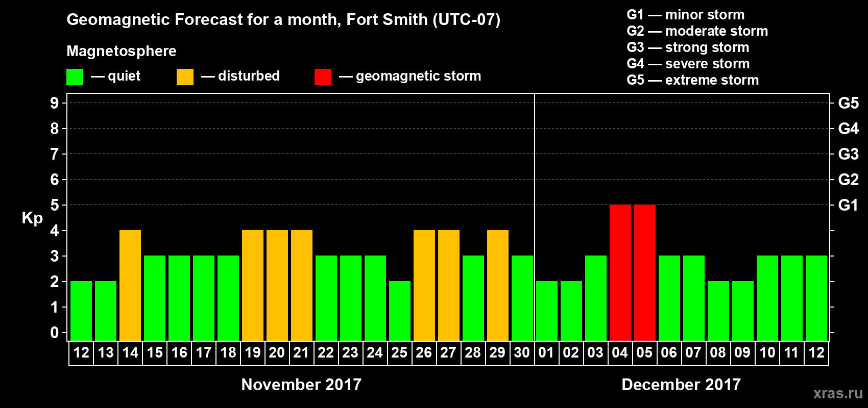
Task: Click the green bar for the last date, 12
Action: point(816,298)
